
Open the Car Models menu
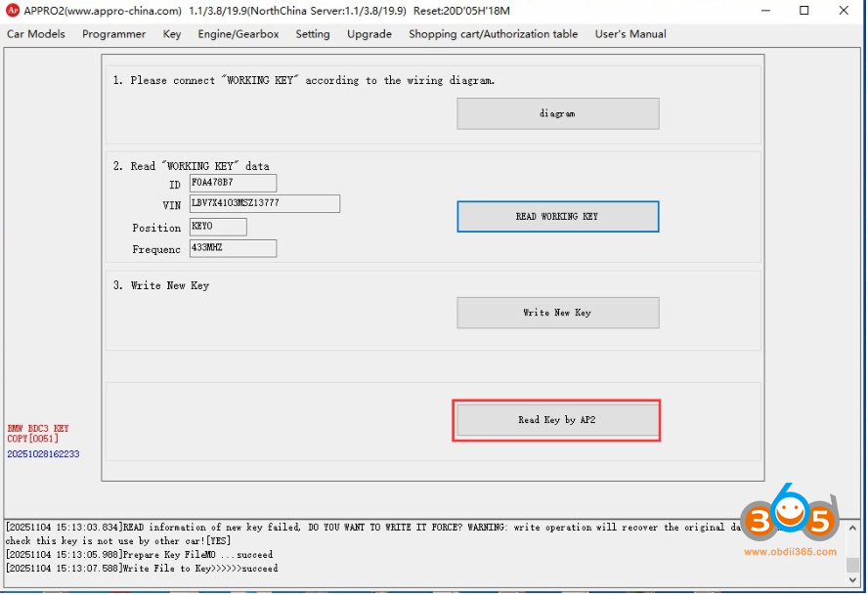tap(36, 34)
